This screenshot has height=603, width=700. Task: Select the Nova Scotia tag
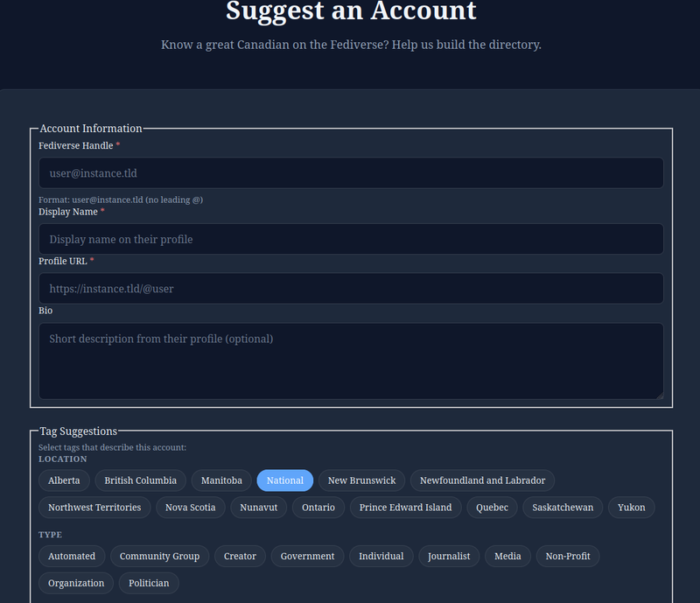[x=190, y=508]
